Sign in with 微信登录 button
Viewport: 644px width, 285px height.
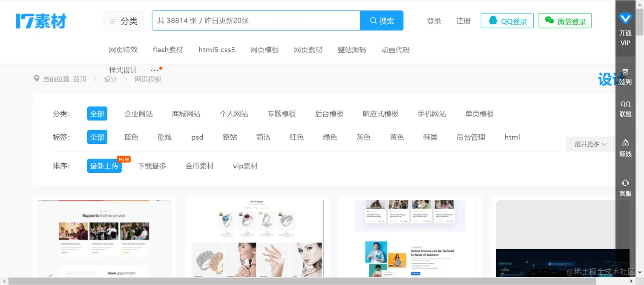[x=565, y=21]
